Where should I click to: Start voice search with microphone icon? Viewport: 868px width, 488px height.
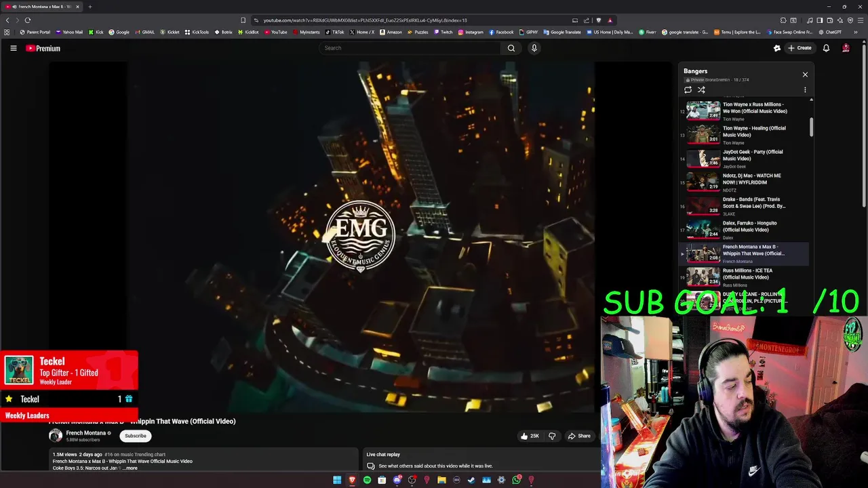(534, 48)
